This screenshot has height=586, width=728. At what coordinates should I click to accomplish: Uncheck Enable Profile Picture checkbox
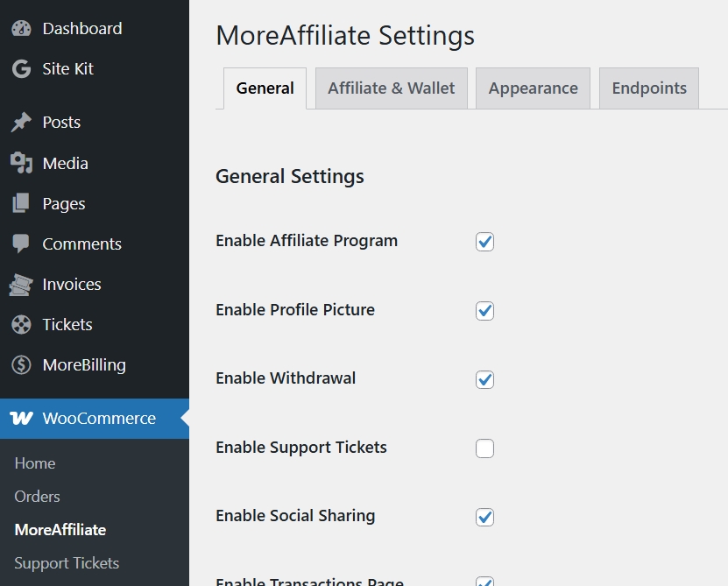pos(484,311)
